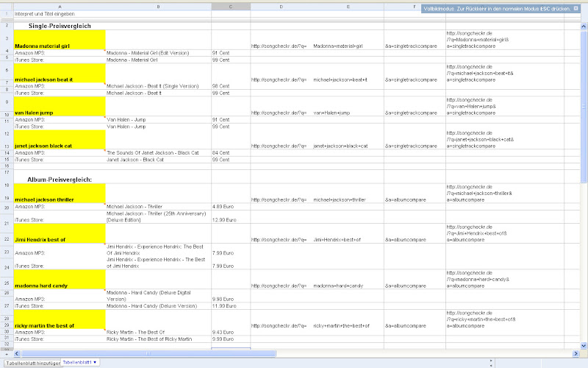Viewport: 588px width, 368px height.
Task: Select the '4.89 Euro' price cell
Action: pos(231,207)
